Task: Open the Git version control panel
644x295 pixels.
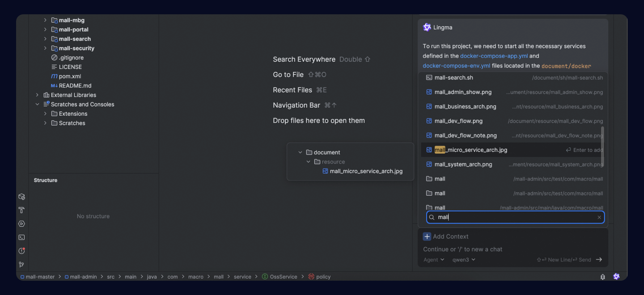Action: (x=21, y=265)
